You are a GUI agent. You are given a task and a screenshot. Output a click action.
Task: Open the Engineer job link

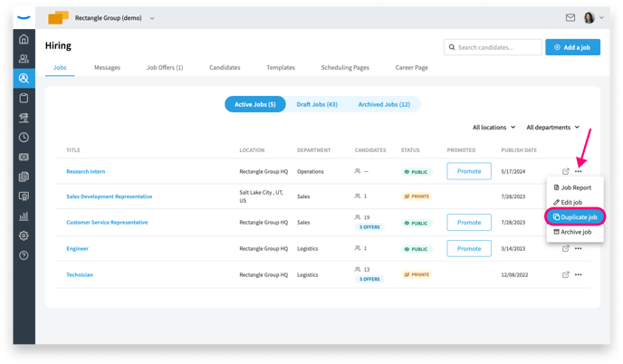pos(78,248)
